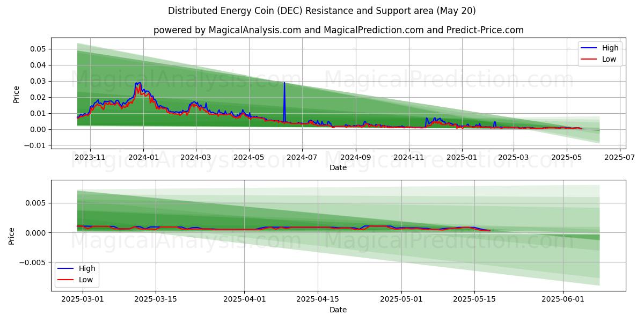Click the '0.03' price tick on upper chart
Screen dimensions: 644x322
39,81
